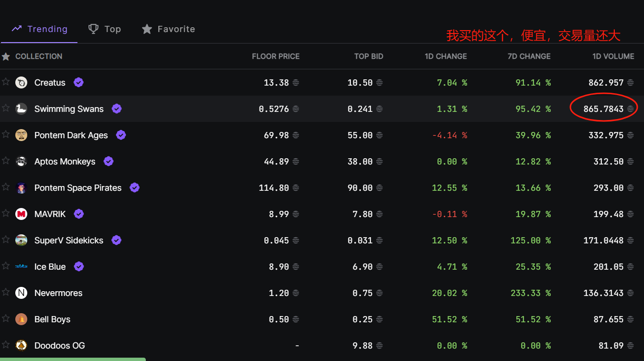Click the verified badge beside Swimming Swans
The height and width of the screenshot is (361, 644).
pyautogui.click(x=117, y=109)
